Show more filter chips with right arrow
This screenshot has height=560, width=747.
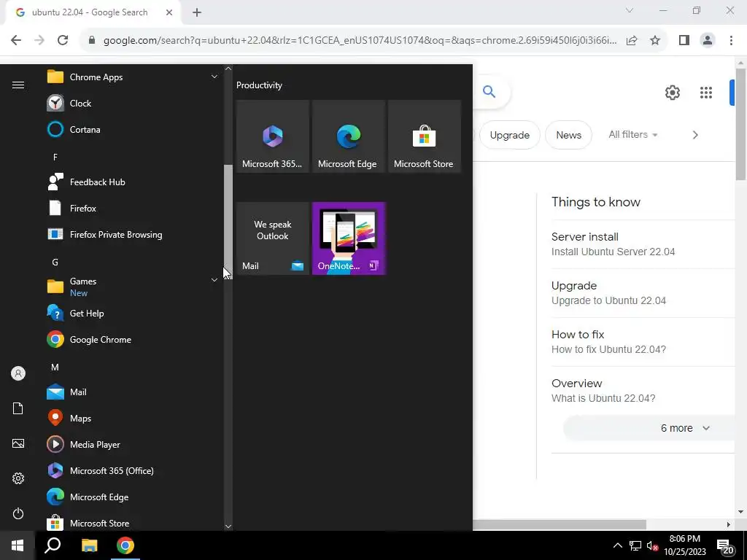(x=695, y=135)
